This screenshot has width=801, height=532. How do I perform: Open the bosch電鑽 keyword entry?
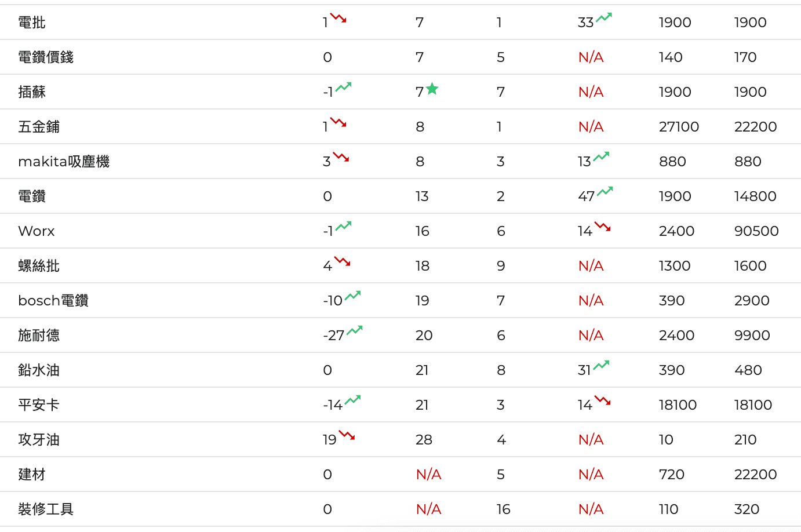(x=53, y=301)
